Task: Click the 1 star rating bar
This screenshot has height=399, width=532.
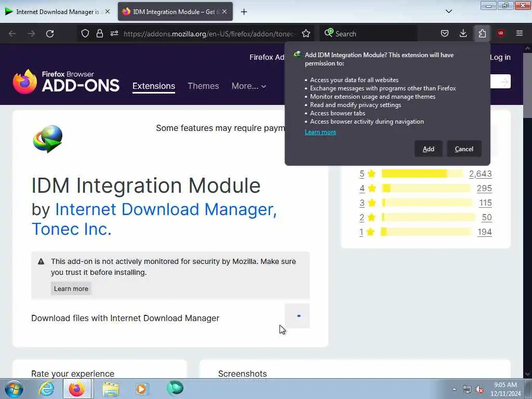Action: tap(426, 232)
